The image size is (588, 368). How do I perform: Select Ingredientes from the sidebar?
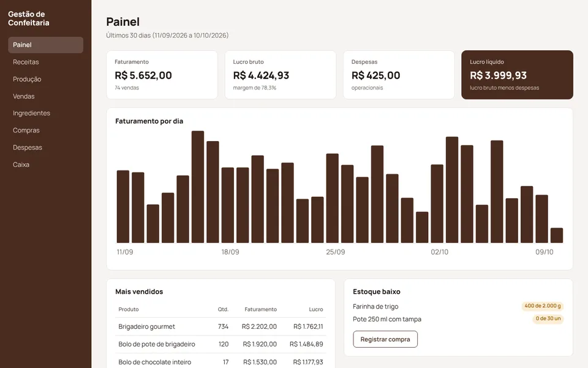tap(45, 113)
